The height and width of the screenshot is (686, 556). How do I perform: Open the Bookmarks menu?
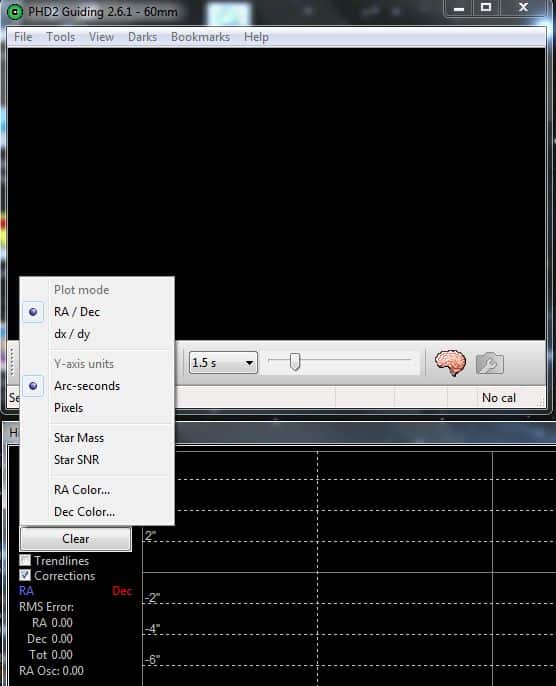(x=200, y=37)
